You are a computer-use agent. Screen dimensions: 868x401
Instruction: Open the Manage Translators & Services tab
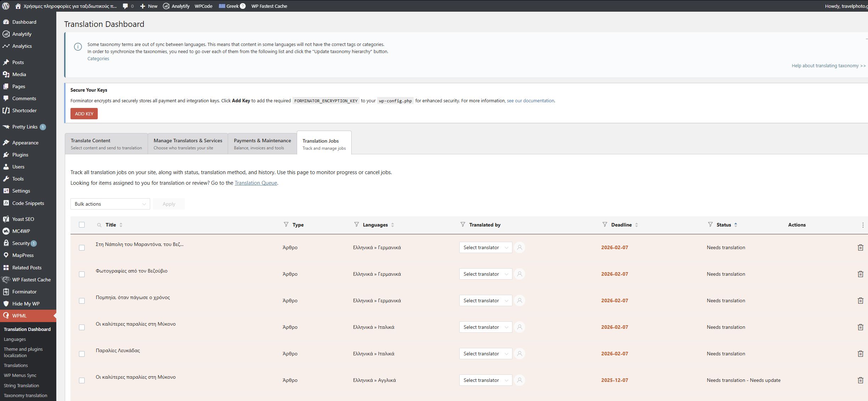click(188, 144)
